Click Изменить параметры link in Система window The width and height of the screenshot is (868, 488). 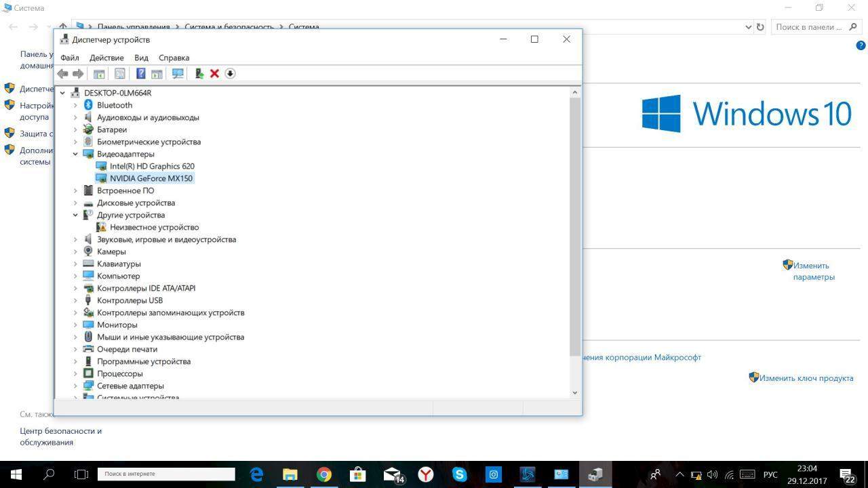point(814,271)
